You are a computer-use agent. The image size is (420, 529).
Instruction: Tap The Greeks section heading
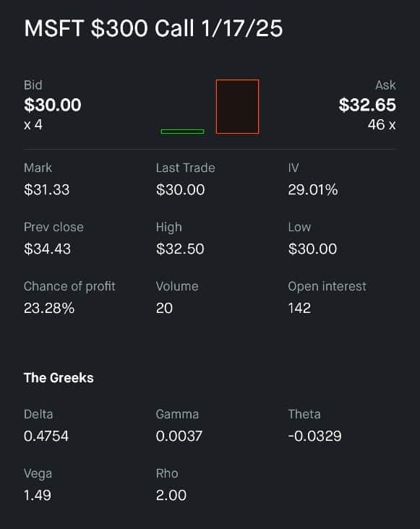click(x=59, y=378)
